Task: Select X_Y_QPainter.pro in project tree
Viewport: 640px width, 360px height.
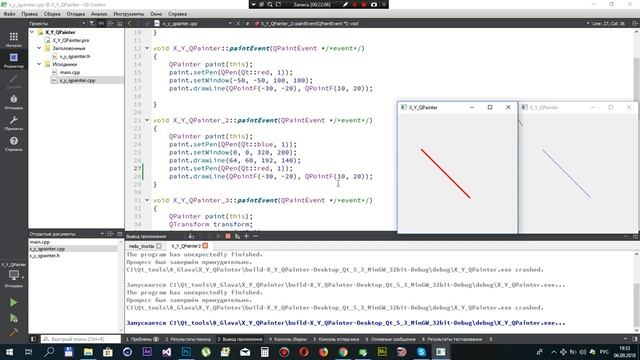Action: pyautogui.click(x=71, y=40)
